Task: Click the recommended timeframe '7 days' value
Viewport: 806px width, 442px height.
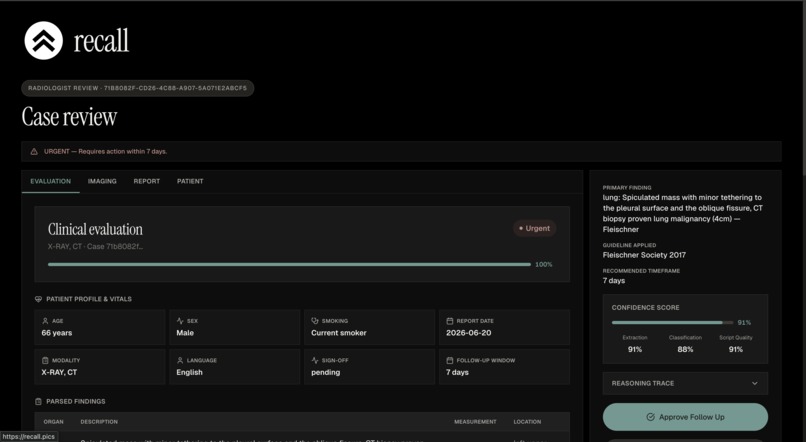Action: click(x=614, y=281)
